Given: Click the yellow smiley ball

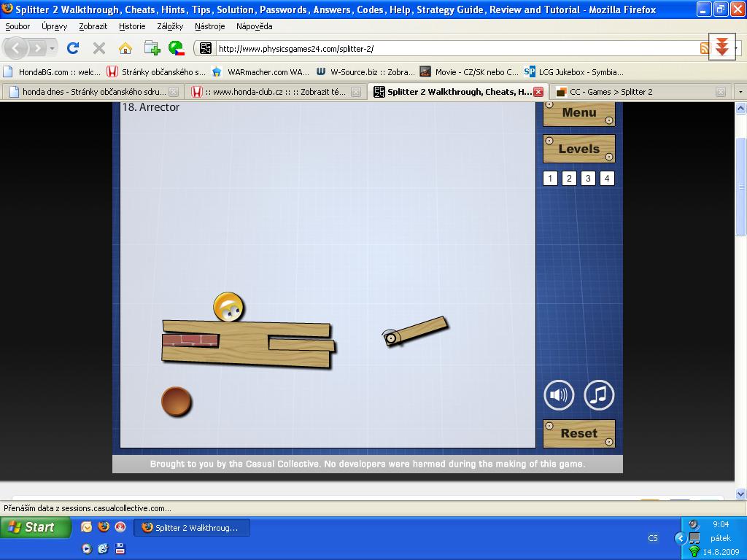Looking at the screenshot, I should 228,307.
